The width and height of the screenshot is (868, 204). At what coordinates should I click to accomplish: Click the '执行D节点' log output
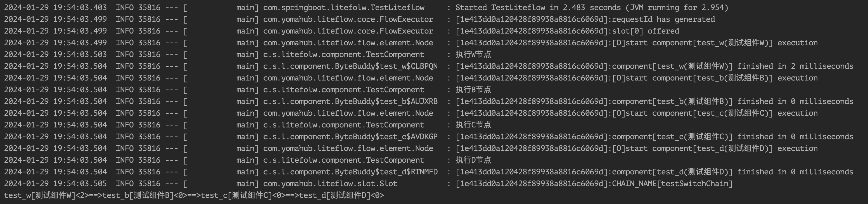[x=473, y=160]
